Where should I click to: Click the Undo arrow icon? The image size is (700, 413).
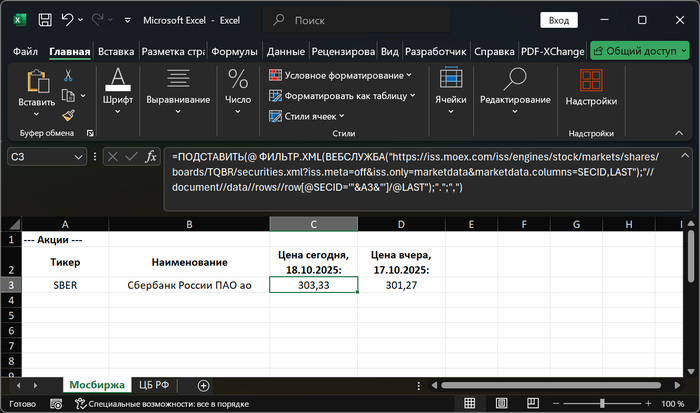click(x=67, y=20)
